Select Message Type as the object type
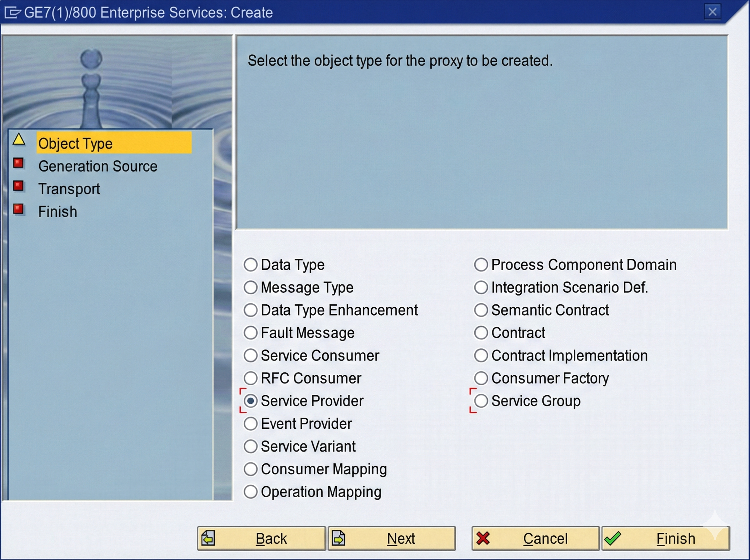The height and width of the screenshot is (560, 750). point(250,287)
